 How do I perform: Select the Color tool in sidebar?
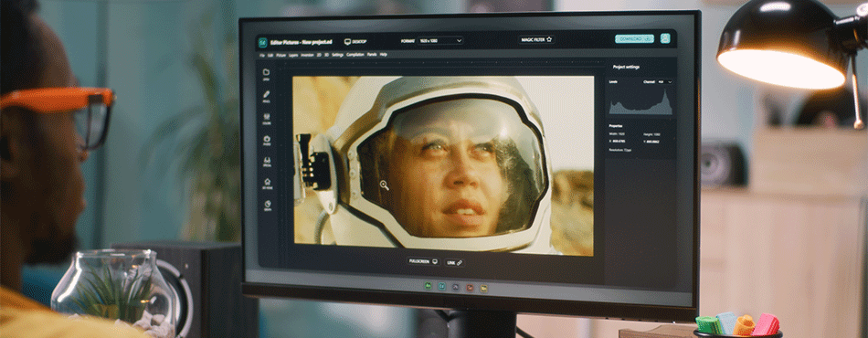tap(266, 117)
